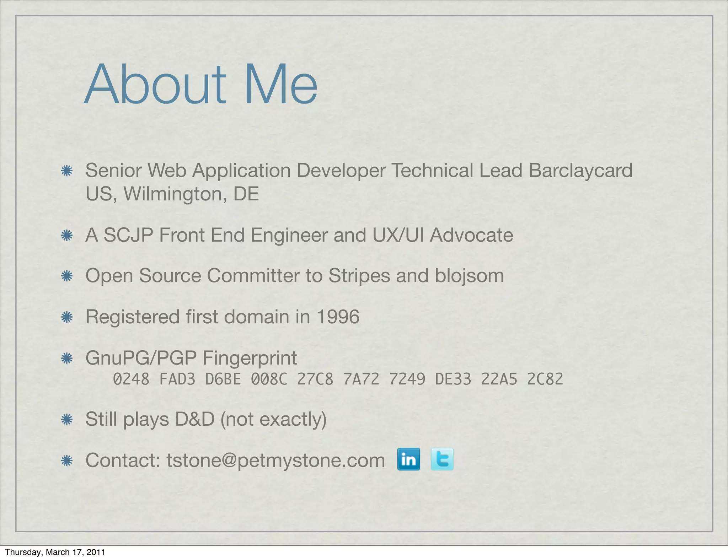Click the 'Contact:' label
The width and height of the screenshot is (728, 560).
pos(123,461)
